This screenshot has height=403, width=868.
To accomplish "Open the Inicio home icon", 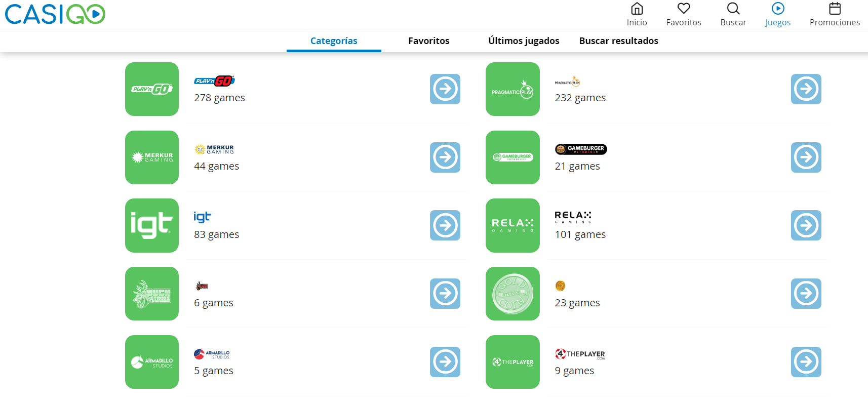I will pos(637,9).
